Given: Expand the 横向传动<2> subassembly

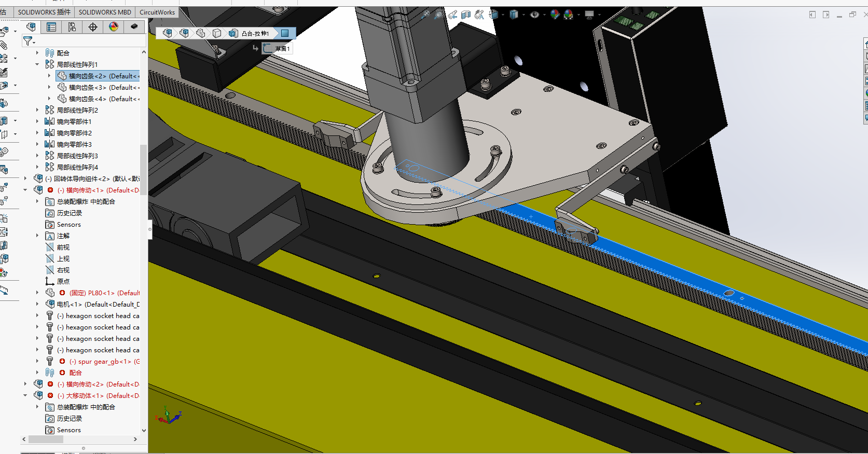Looking at the screenshot, I should click(25, 384).
